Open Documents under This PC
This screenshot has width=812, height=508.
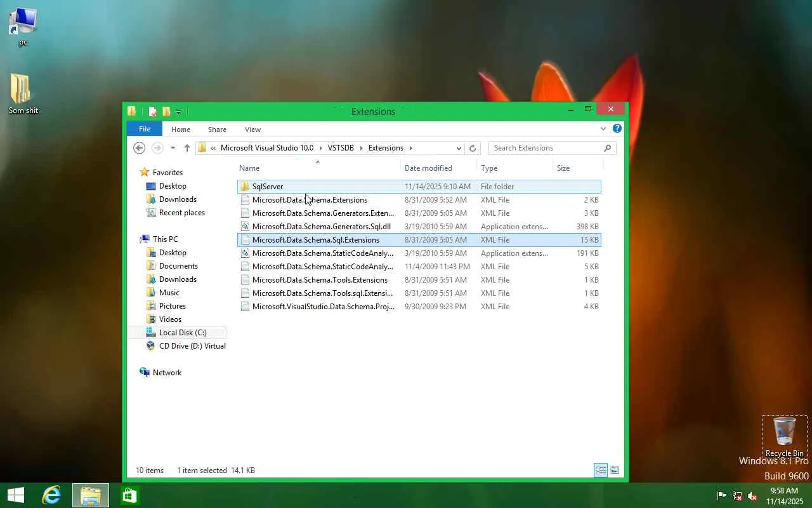tap(178, 266)
